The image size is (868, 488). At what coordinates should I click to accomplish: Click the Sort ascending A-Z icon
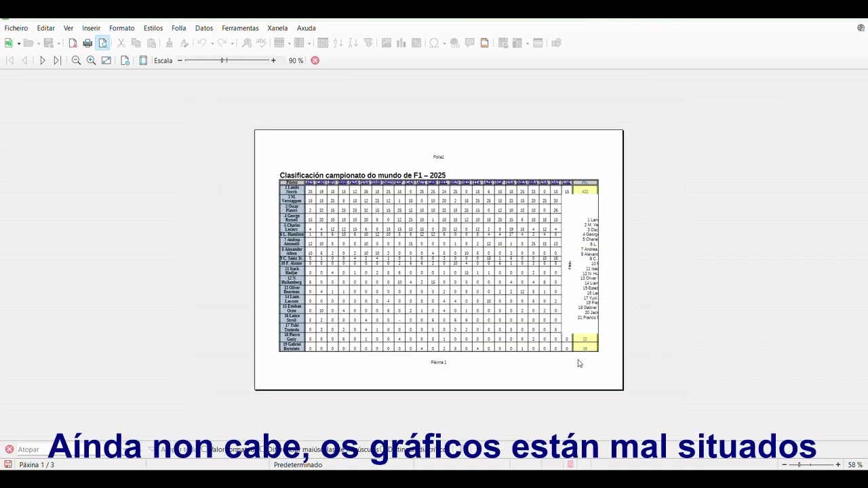click(x=338, y=43)
